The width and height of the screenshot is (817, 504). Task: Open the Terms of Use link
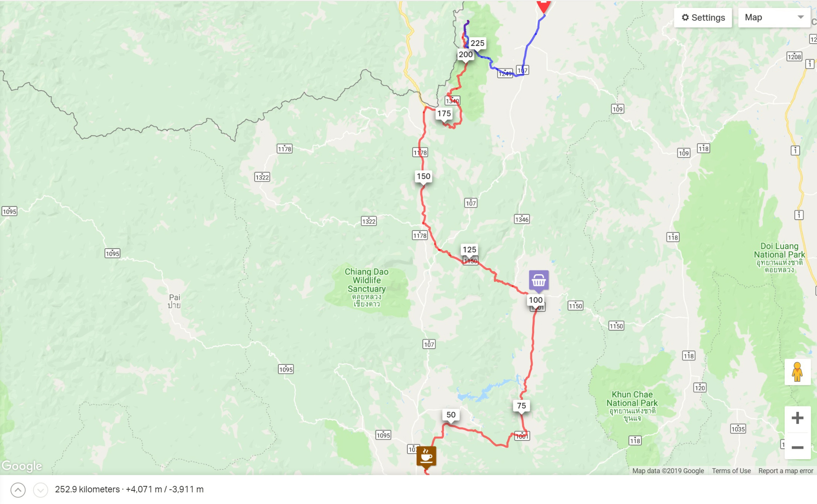731,471
